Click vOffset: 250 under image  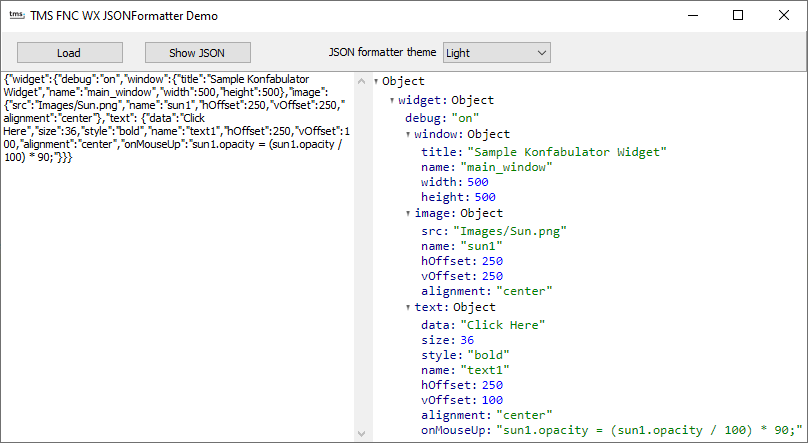[462, 276]
